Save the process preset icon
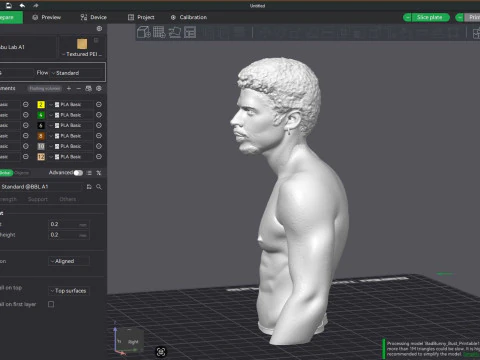 (89, 187)
